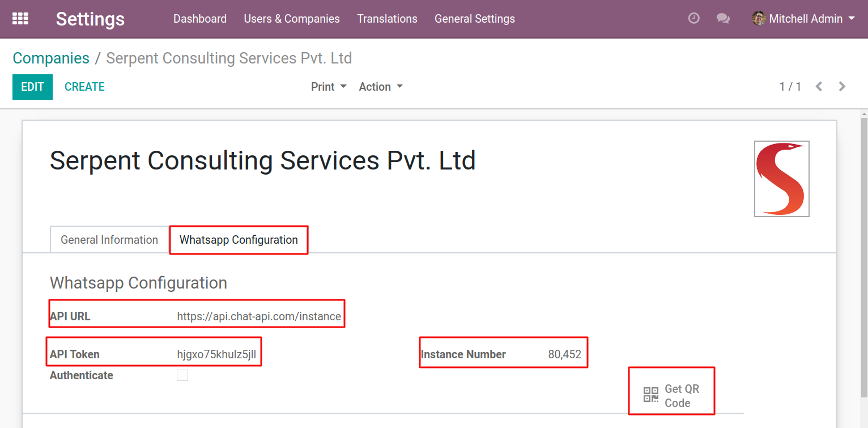This screenshot has width=868, height=428.
Task: Click the API Token value hjgxo75khulz5jll
Action: pyautogui.click(x=216, y=354)
